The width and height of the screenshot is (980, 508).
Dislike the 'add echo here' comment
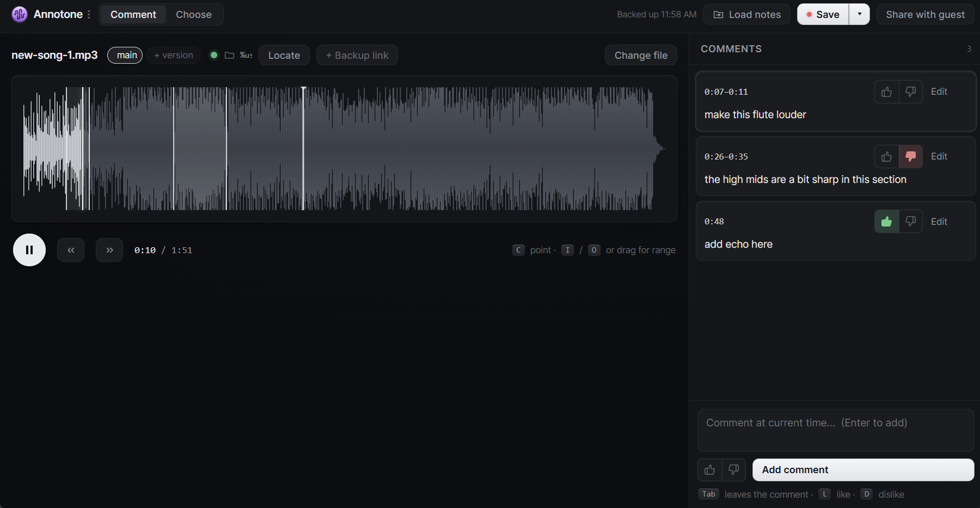click(910, 222)
